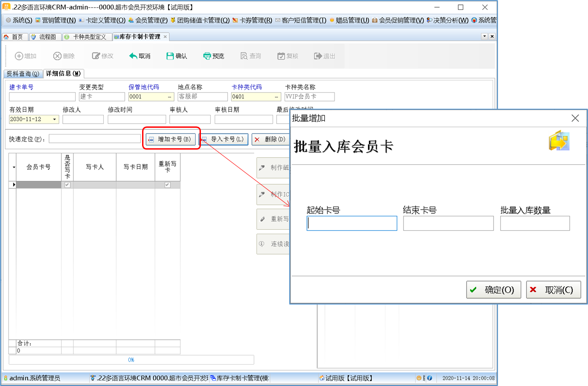
Task: Switch to the 资料查询(Q) tab
Action: (23, 73)
